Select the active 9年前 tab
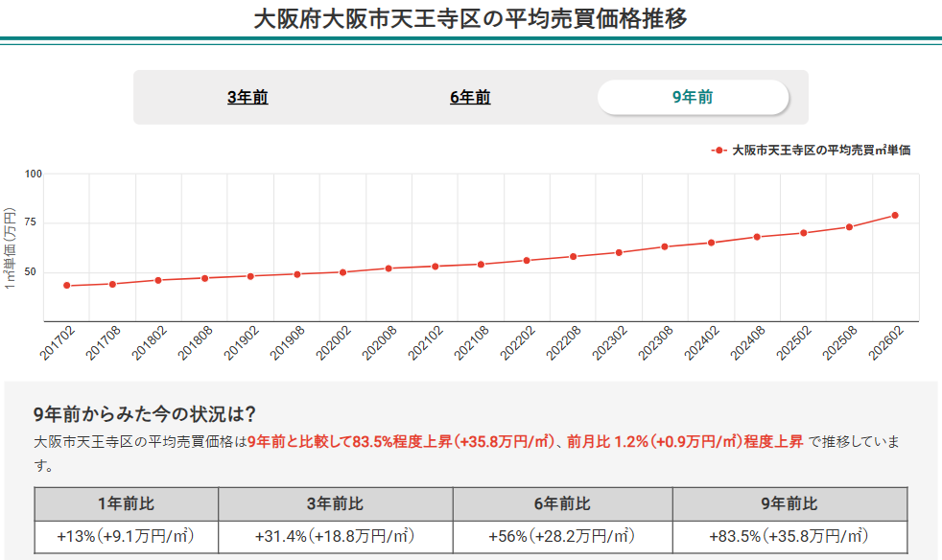 coord(694,96)
